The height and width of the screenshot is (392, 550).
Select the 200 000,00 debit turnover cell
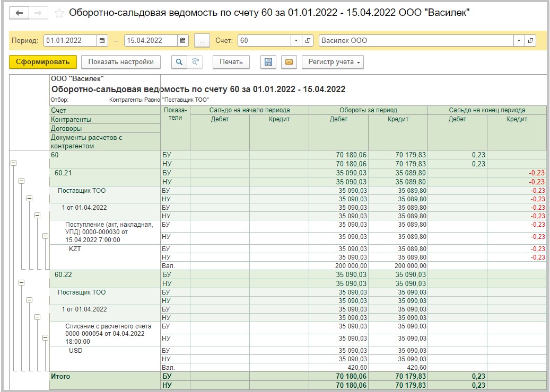338,266
